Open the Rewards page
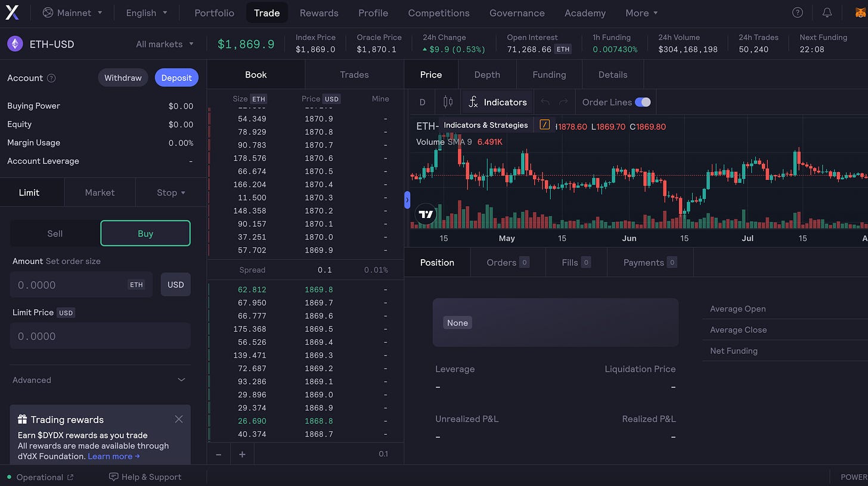The image size is (868, 486). click(319, 13)
